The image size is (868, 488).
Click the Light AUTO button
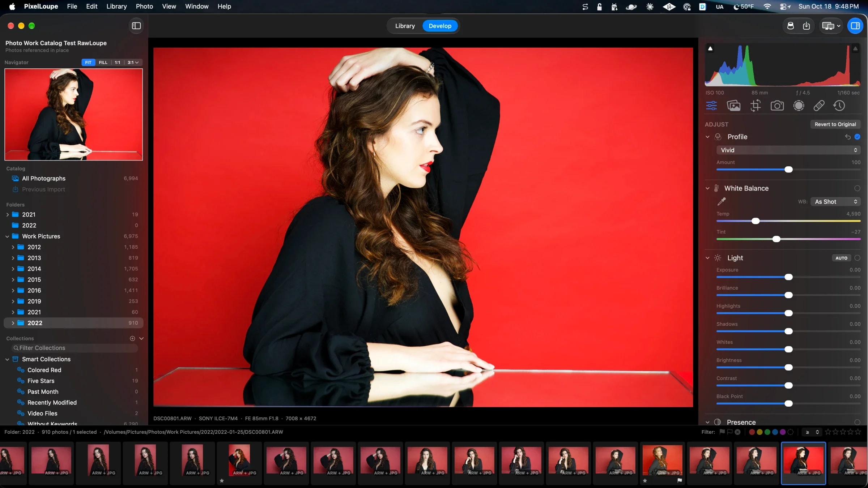tap(841, 258)
